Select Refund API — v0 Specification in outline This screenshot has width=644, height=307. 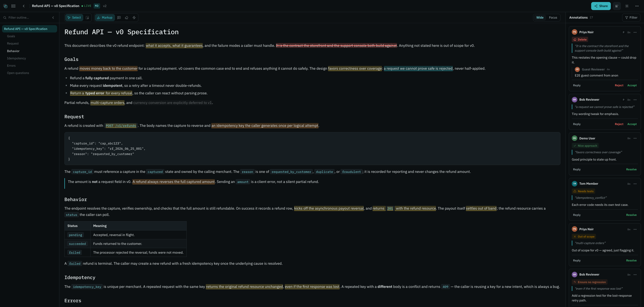pyautogui.click(x=29, y=29)
